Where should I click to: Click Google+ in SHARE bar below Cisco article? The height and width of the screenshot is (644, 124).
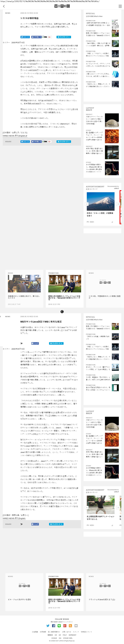click(x=50, y=141)
